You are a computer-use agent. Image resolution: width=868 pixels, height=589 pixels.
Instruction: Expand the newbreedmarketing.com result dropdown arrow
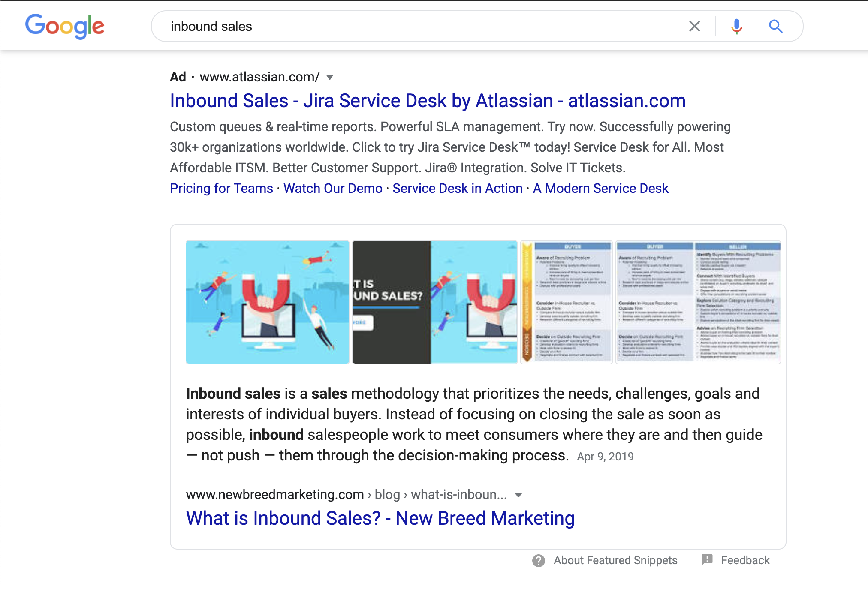point(518,495)
